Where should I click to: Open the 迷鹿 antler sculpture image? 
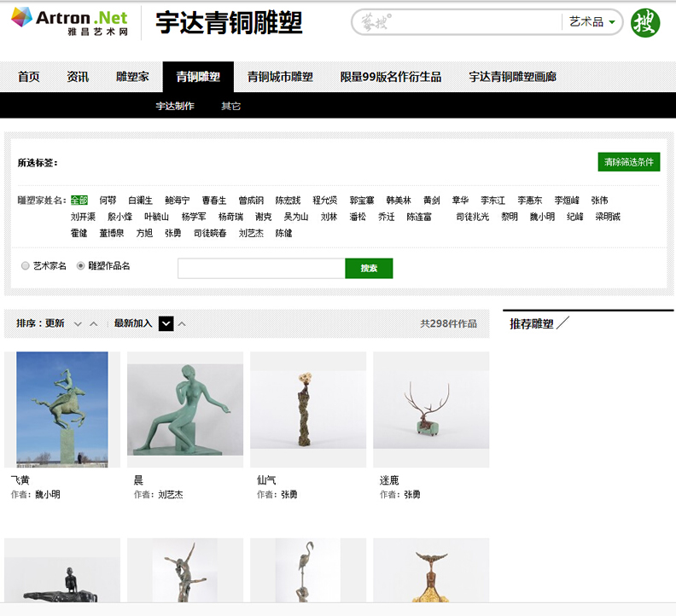[x=431, y=410]
